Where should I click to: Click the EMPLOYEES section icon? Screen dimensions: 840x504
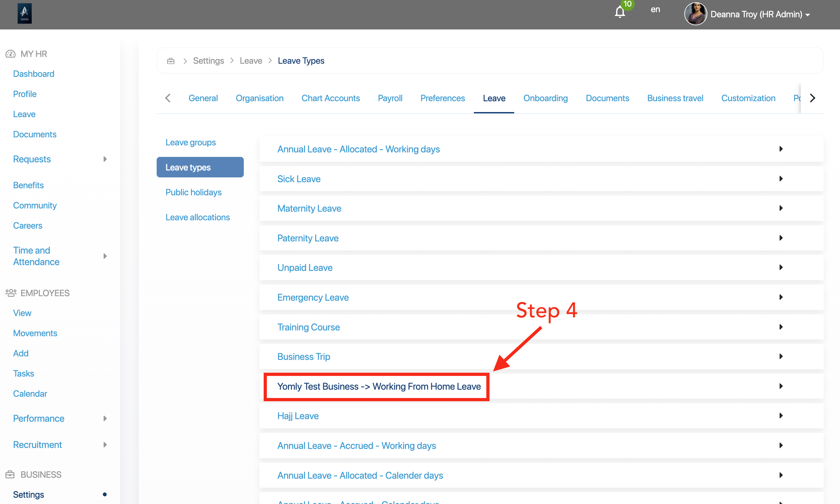10,293
